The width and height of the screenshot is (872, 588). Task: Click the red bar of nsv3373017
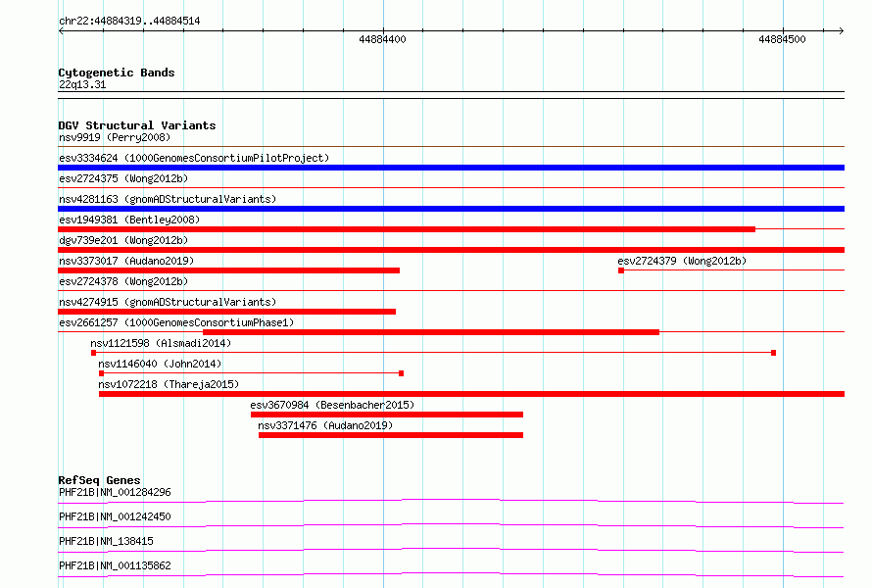(x=228, y=270)
